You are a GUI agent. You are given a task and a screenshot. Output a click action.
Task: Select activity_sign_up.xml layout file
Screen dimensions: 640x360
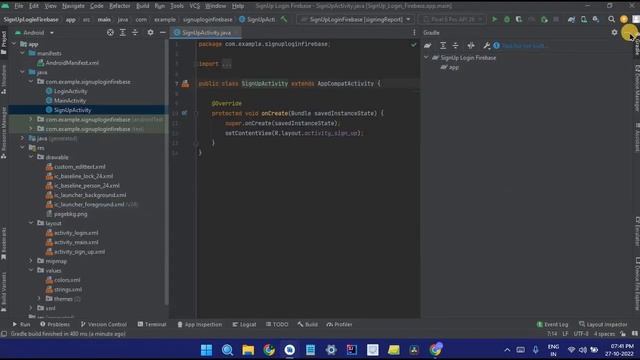(80, 252)
